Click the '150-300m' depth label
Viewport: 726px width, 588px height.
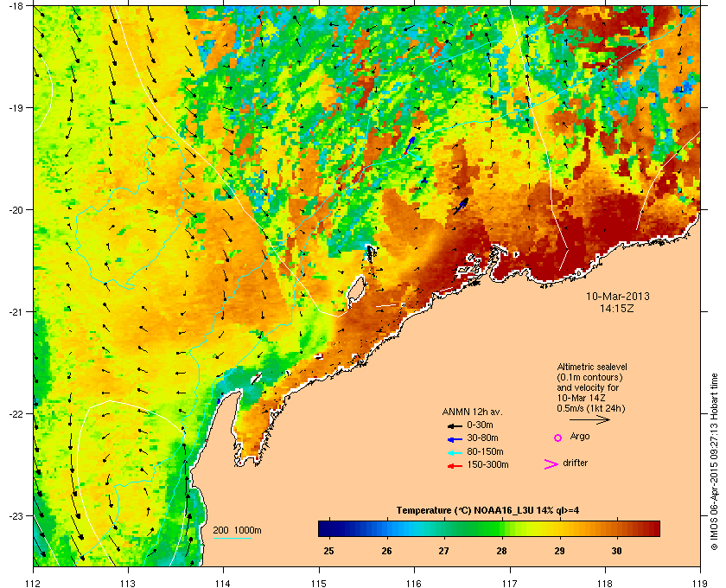pos(487,464)
